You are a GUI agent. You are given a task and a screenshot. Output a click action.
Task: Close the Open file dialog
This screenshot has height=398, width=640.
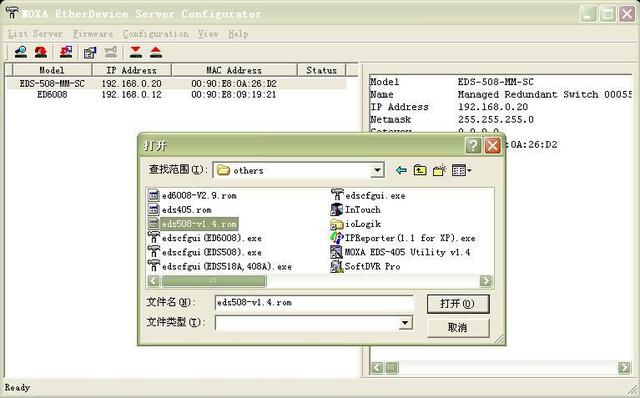493,145
